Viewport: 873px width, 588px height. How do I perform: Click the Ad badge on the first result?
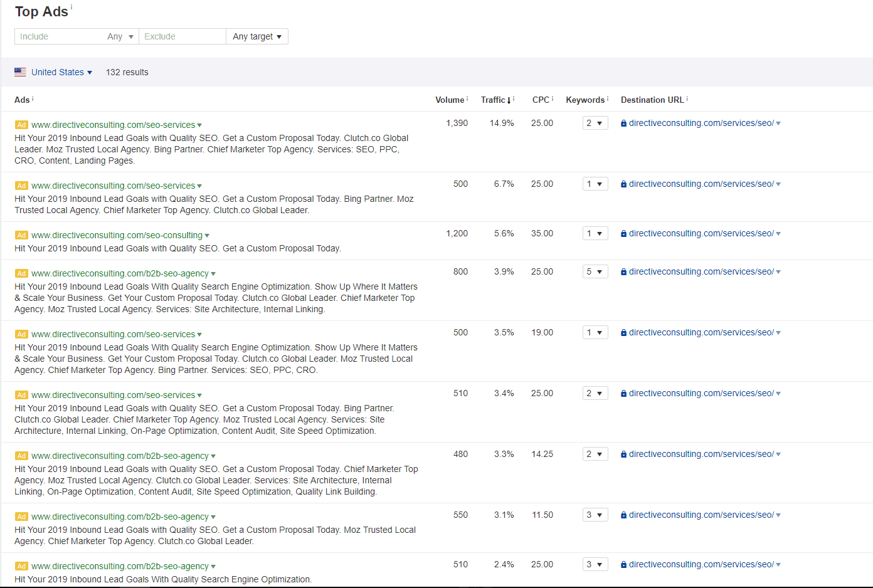21,125
